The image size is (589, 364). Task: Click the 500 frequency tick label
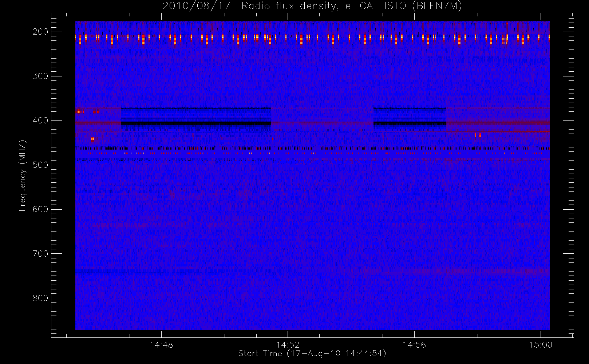coord(40,165)
